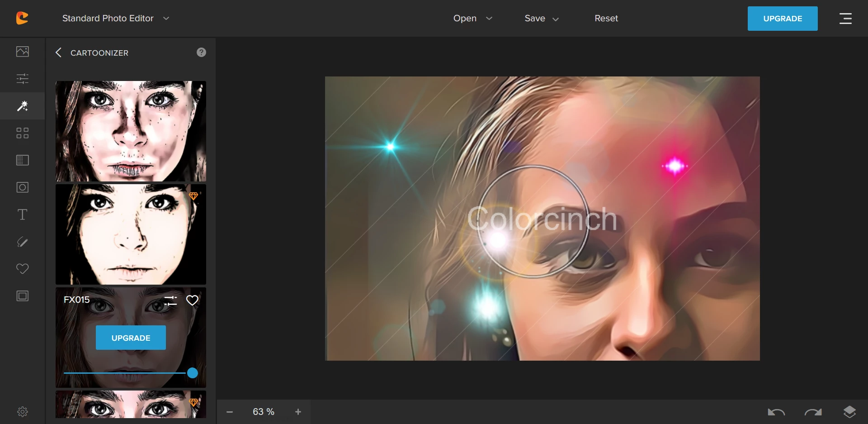Viewport: 868px width, 424px height.
Task: Redo the last action
Action: coord(813,412)
